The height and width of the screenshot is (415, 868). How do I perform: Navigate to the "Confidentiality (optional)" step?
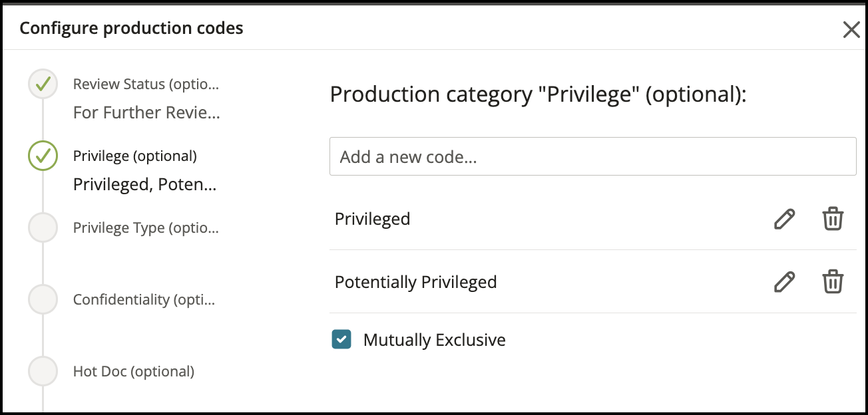[x=143, y=299]
